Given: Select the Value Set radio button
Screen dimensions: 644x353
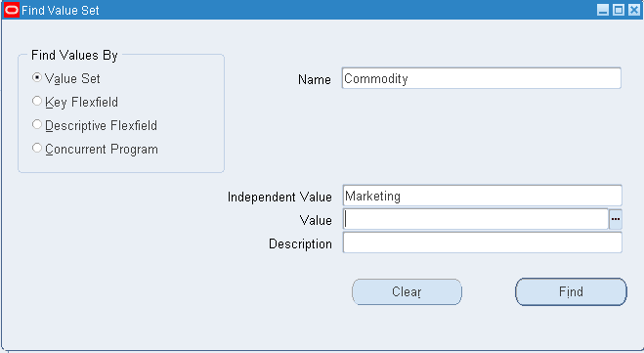Looking at the screenshot, I should (x=37, y=77).
